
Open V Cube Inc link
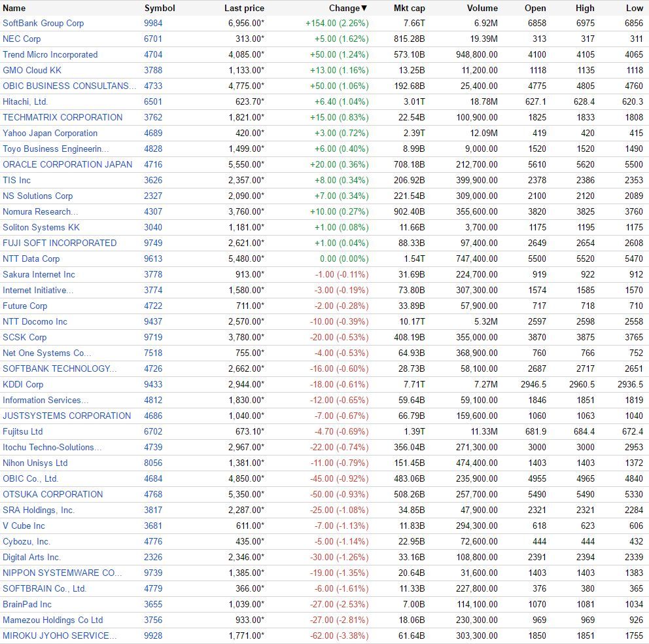click(24, 526)
